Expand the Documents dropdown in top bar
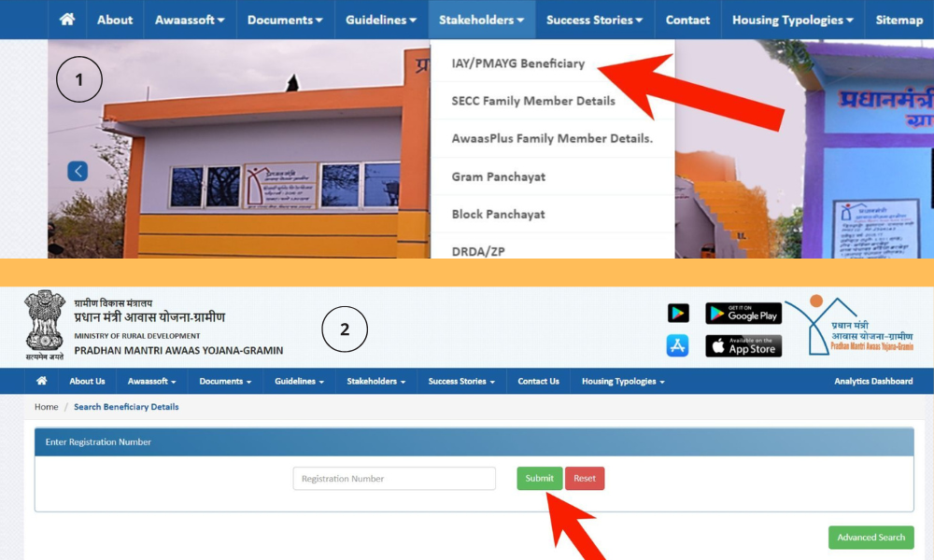This screenshot has height=560, width=934. pyautogui.click(x=285, y=20)
